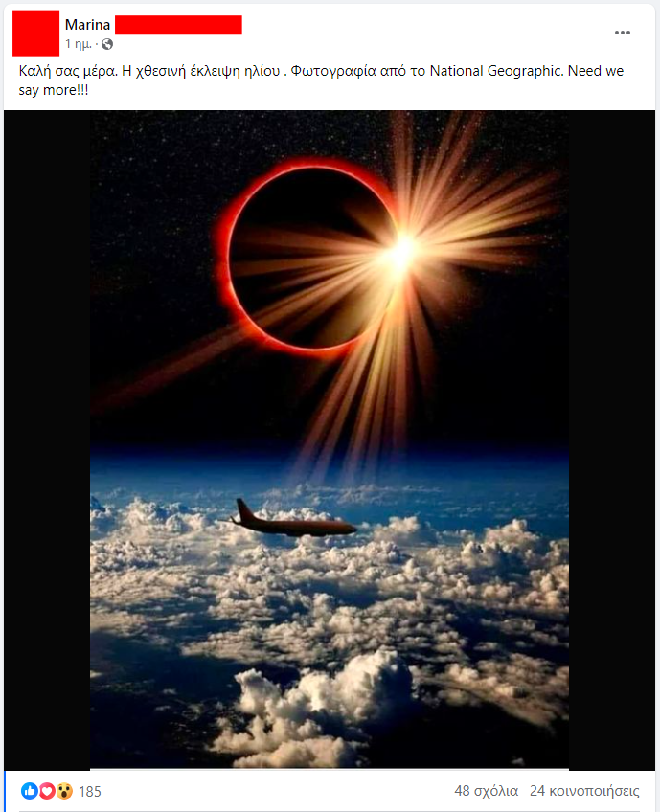View the 24 κοινοποιήσεις shares list
This screenshot has width=660, height=812.
(584, 791)
